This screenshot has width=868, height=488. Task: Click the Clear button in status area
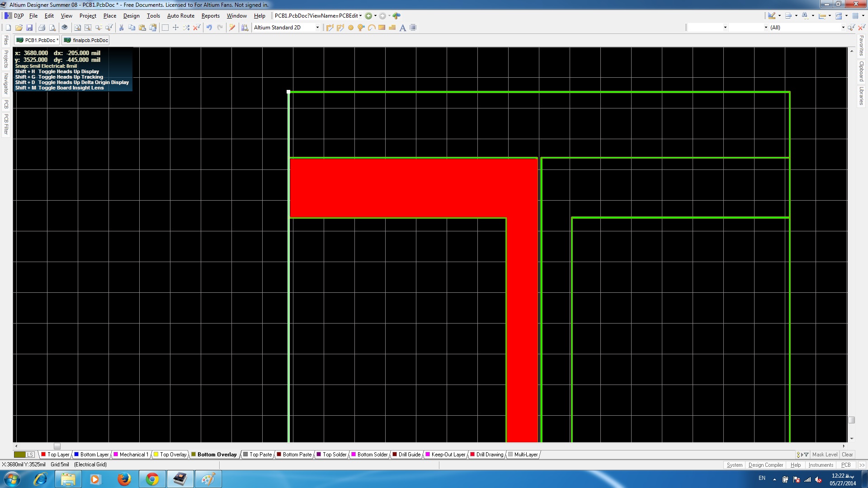(x=847, y=455)
